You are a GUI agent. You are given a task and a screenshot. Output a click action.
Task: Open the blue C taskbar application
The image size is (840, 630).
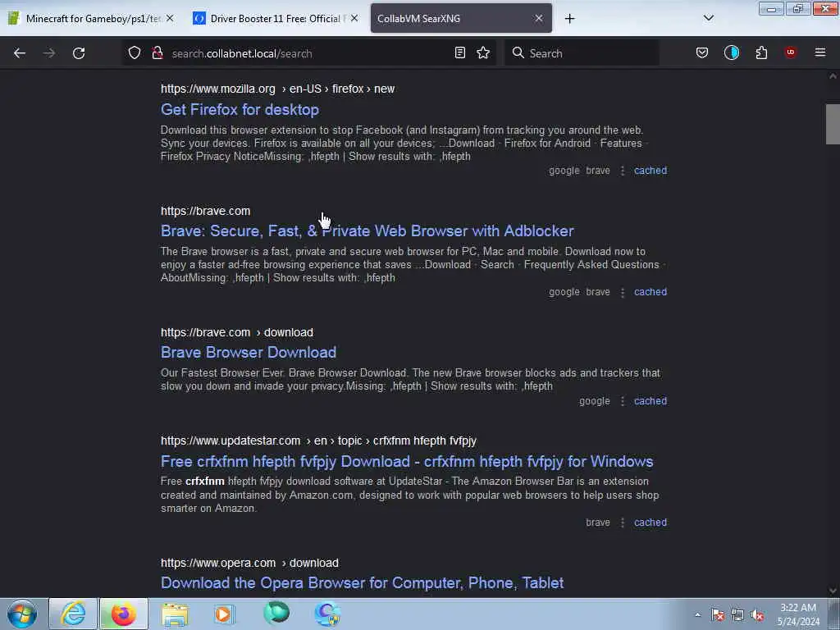click(327, 614)
